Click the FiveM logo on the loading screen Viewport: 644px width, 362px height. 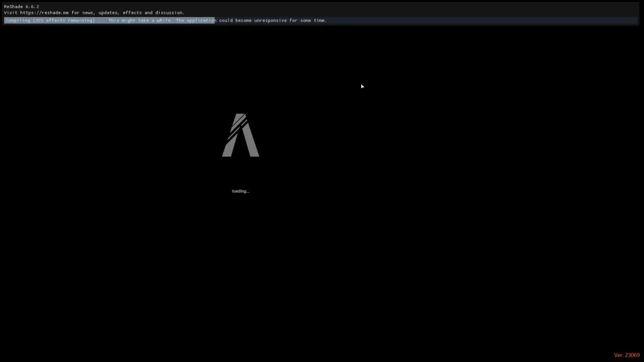[x=240, y=135]
